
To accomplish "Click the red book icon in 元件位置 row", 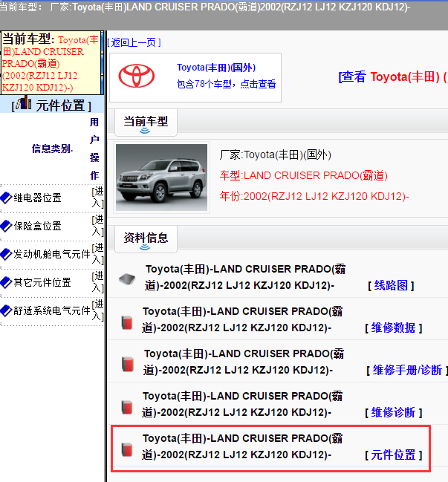I will pos(127,449).
